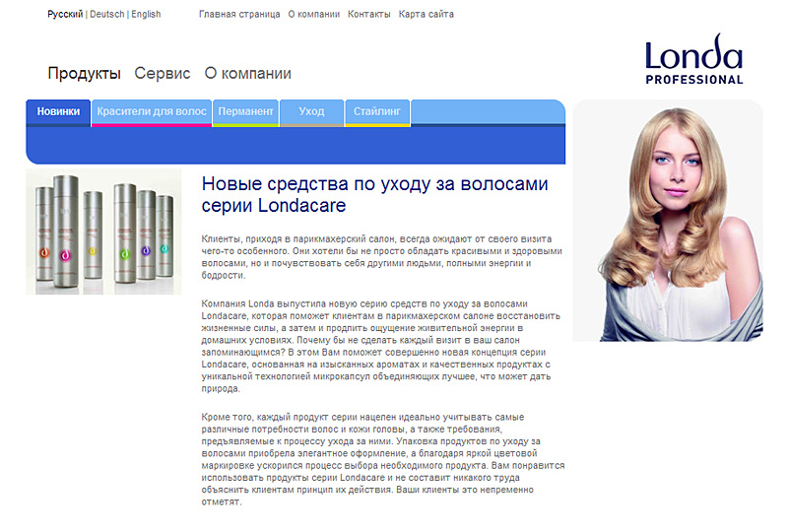Image resolution: width=788 pixels, height=532 pixels.
Task: Open the Сервис main menu
Action: (x=163, y=74)
